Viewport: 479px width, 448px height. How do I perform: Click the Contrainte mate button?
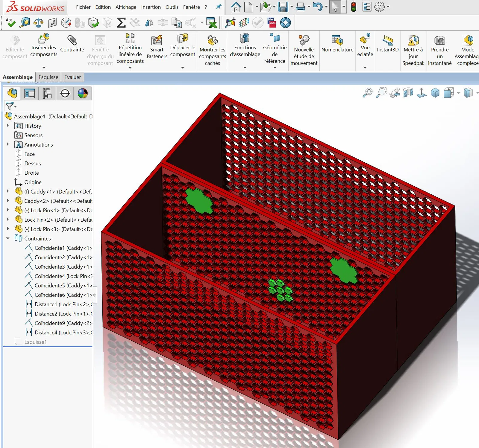pos(72,44)
